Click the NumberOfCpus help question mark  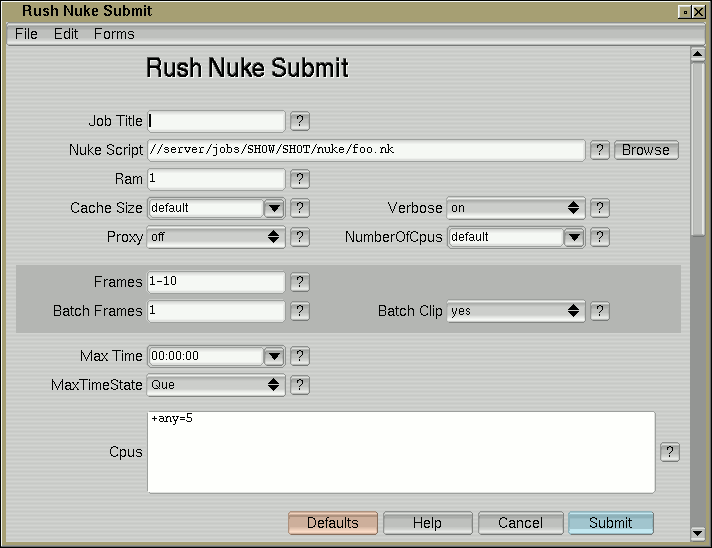599,237
